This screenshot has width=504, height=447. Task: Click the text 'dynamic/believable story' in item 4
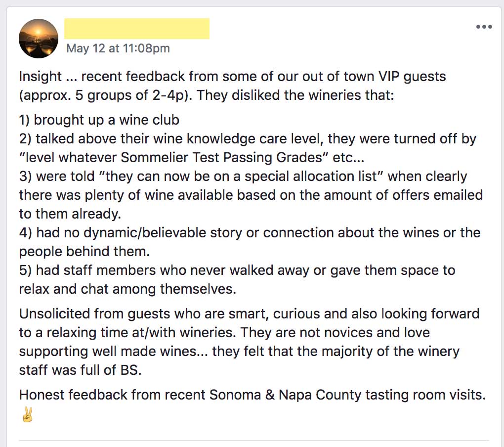[x=163, y=233]
